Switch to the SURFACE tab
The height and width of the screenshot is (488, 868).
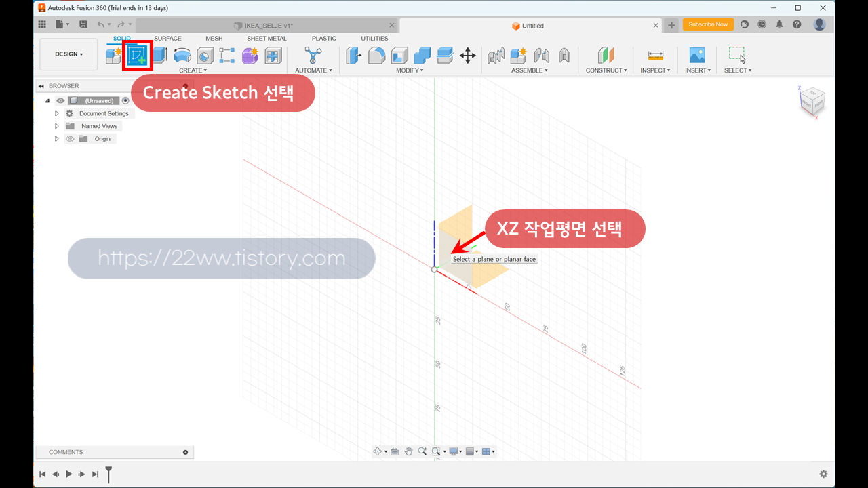click(x=167, y=39)
